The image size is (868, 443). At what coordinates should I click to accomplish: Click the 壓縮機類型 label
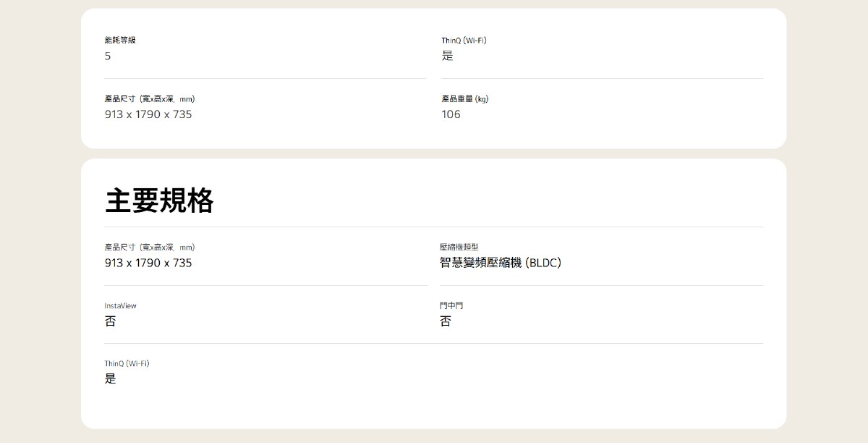pyautogui.click(x=459, y=248)
